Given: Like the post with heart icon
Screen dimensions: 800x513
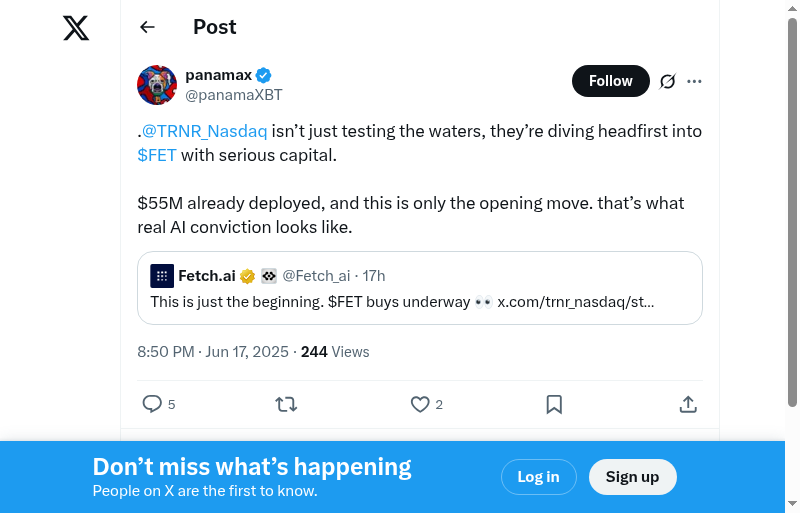Looking at the screenshot, I should [420, 404].
